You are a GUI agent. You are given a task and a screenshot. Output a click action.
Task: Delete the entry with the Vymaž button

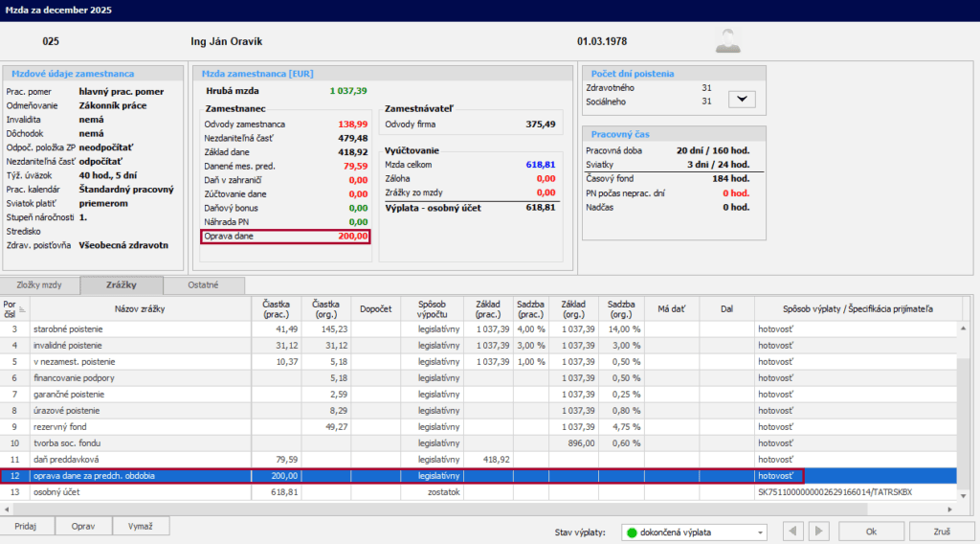pos(141,526)
